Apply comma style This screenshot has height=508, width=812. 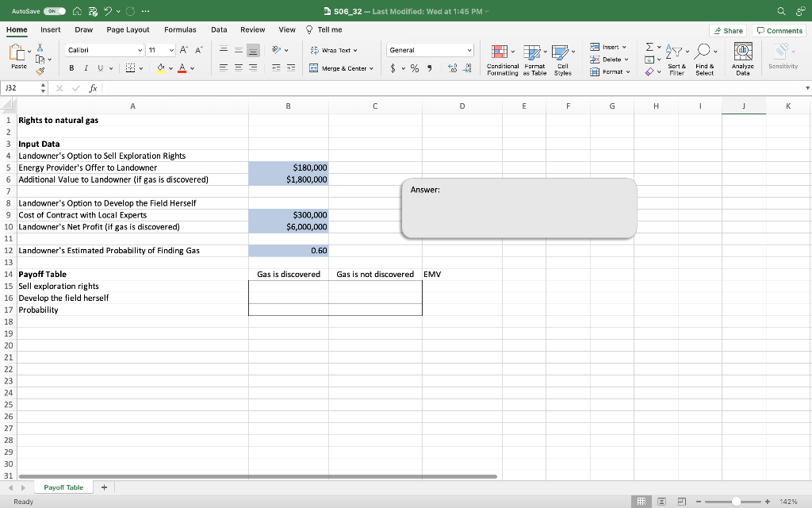tap(429, 68)
